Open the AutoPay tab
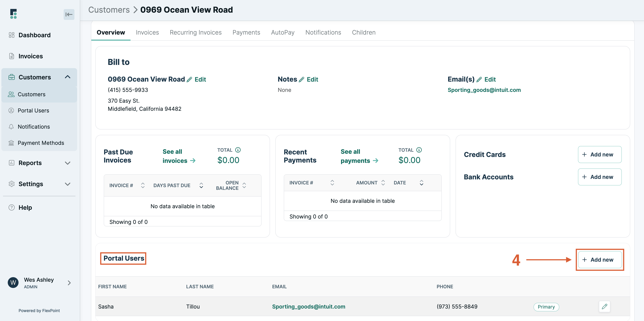This screenshot has height=321, width=644. coord(282,32)
